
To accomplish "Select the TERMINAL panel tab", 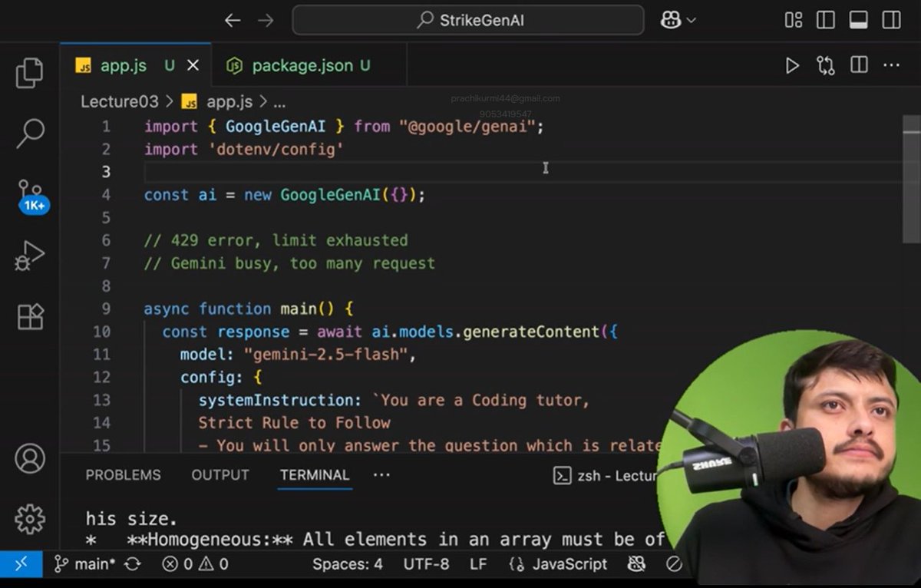I will coord(315,475).
